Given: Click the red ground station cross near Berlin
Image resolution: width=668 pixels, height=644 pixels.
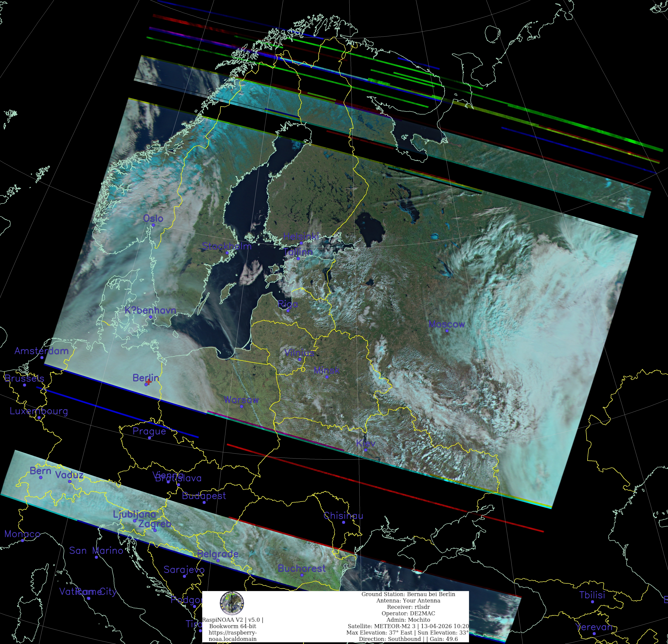Looking at the screenshot, I should tap(149, 382).
